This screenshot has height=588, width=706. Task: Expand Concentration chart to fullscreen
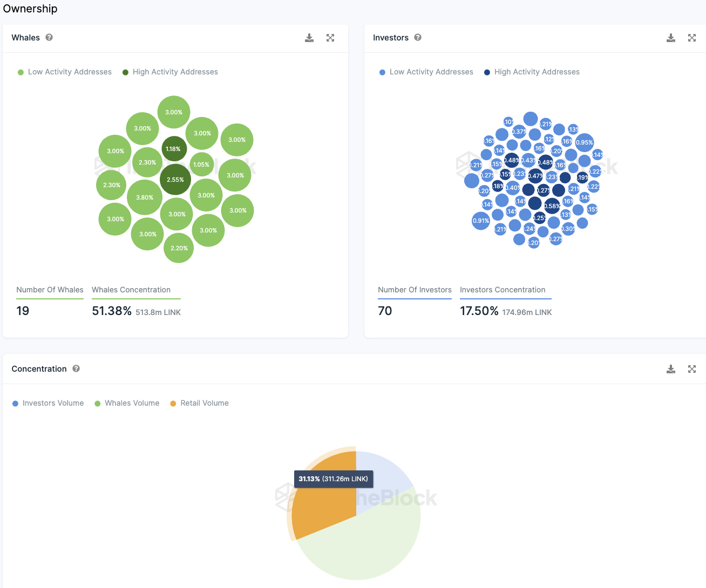[692, 369]
